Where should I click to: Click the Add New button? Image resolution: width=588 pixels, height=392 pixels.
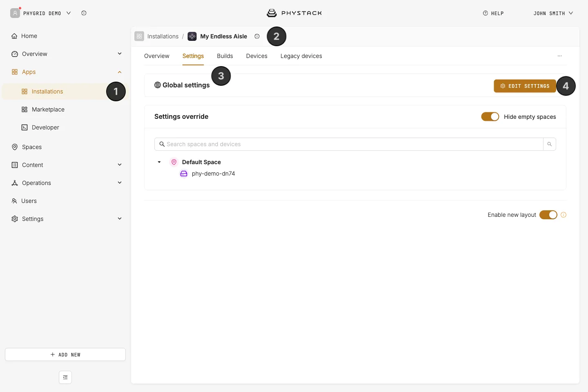point(65,354)
